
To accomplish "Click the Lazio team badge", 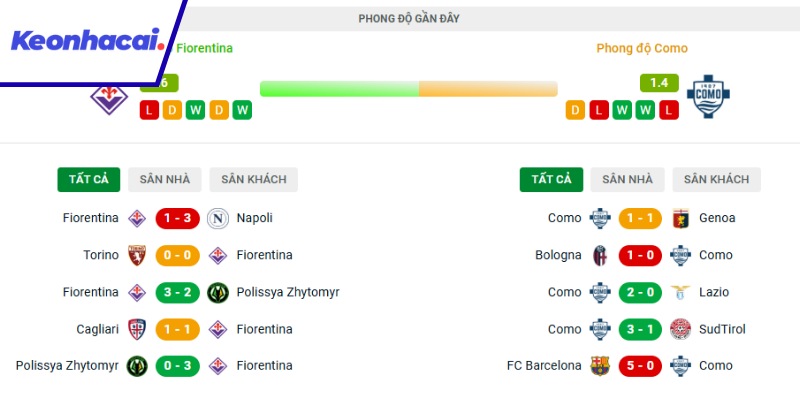I will point(680,292).
